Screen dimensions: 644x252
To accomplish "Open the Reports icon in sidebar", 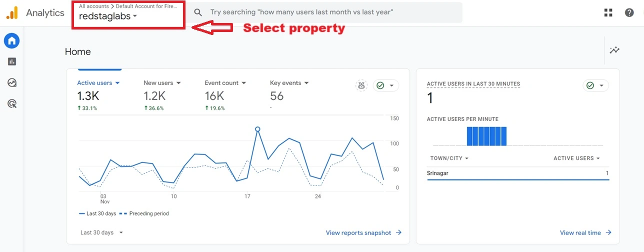I will (x=11, y=61).
